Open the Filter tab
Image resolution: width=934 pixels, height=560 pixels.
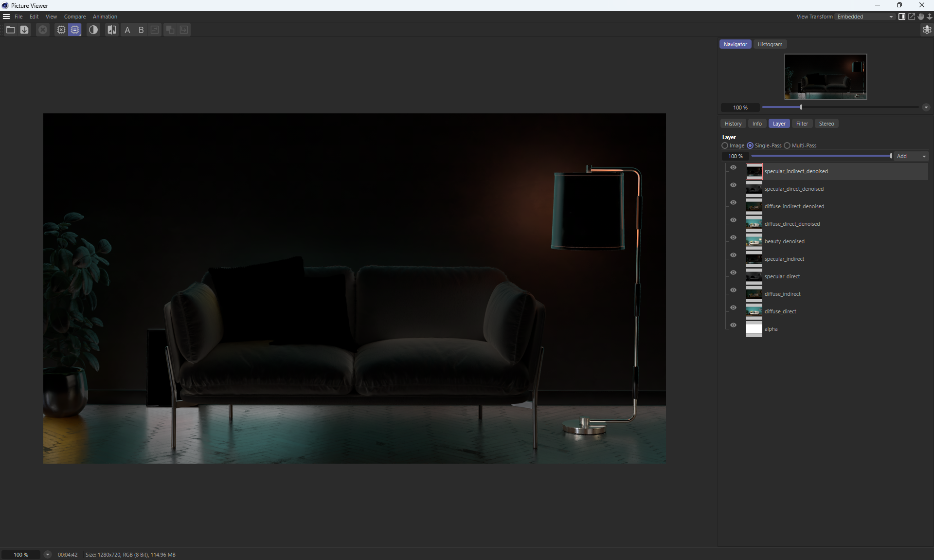pyautogui.click(x=802, y=124)
